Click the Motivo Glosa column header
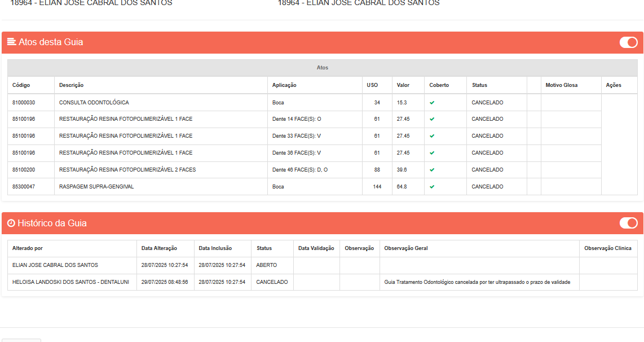 (x=562, y=85)
